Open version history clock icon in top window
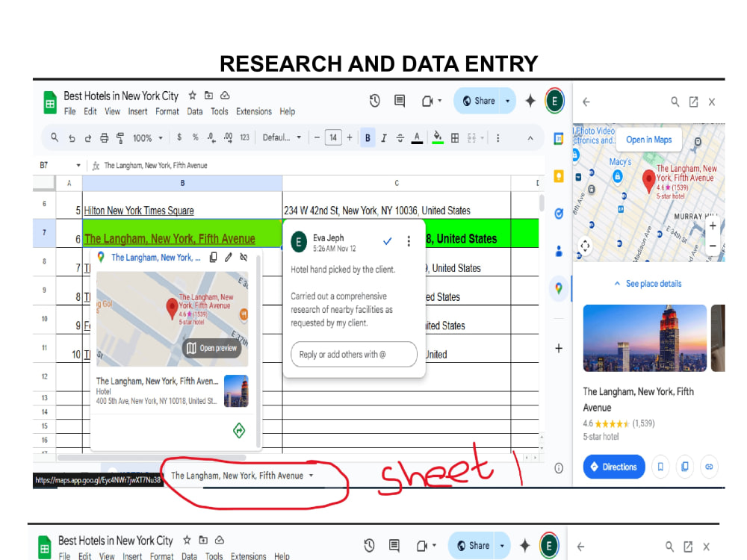Viewport: 747px width, 560px height. click(375, 101)
